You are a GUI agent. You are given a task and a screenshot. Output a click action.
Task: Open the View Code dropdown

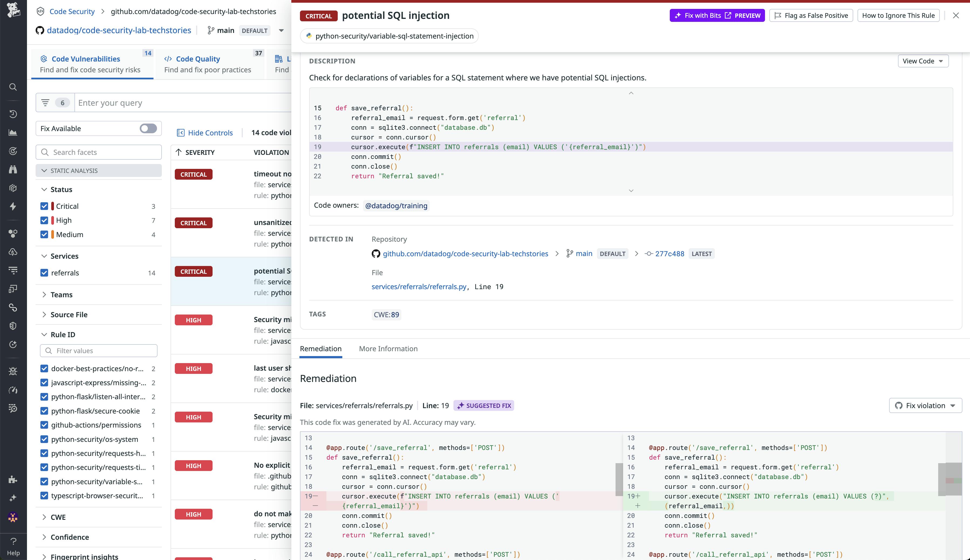click(x=923, y=61)
